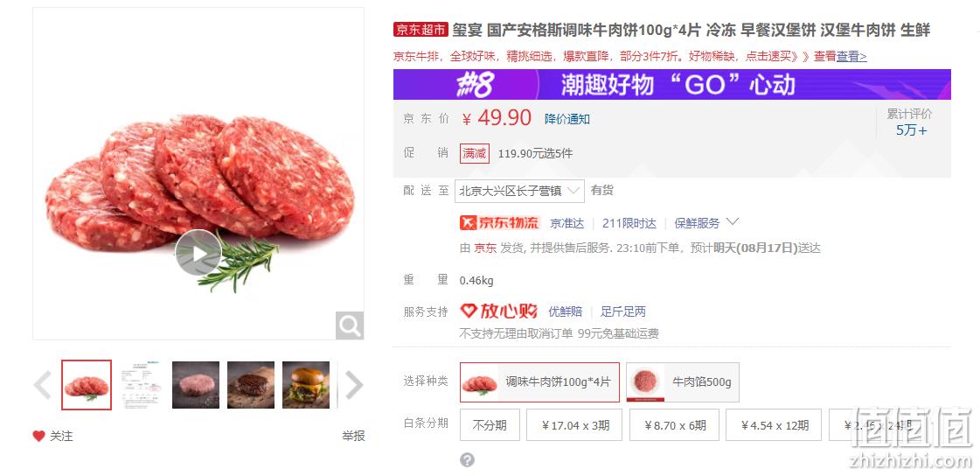This screenshot has width=980, height=476.
Task: Select 调味牛肉饼100g*4片 variety option
Action: coord(539,382)
